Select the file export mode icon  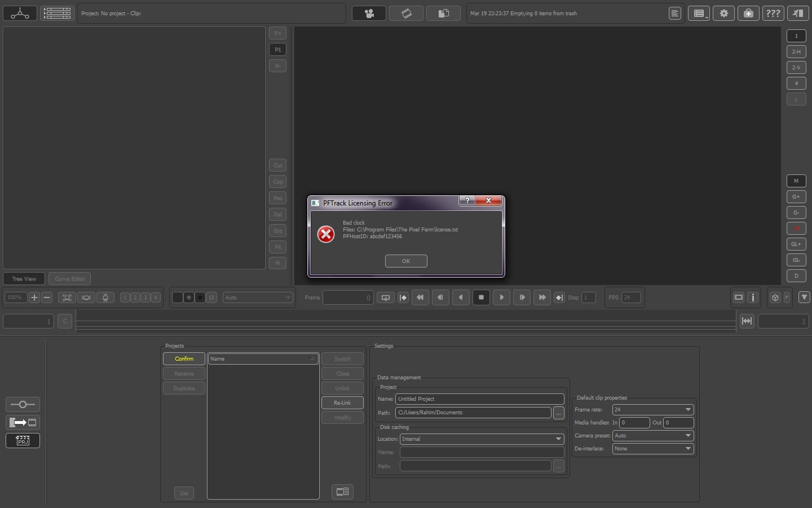point(444,13)
